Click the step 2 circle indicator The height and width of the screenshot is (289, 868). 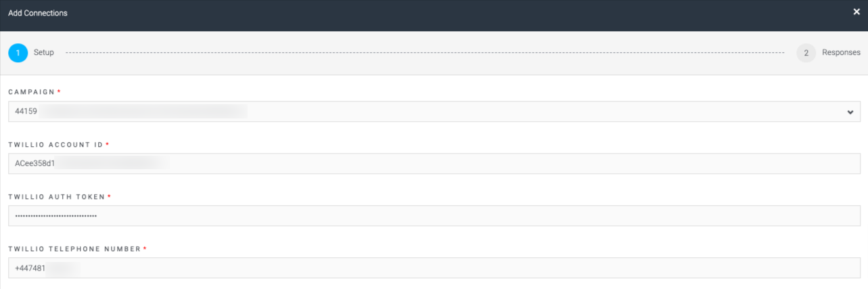(x=806, y=53)
